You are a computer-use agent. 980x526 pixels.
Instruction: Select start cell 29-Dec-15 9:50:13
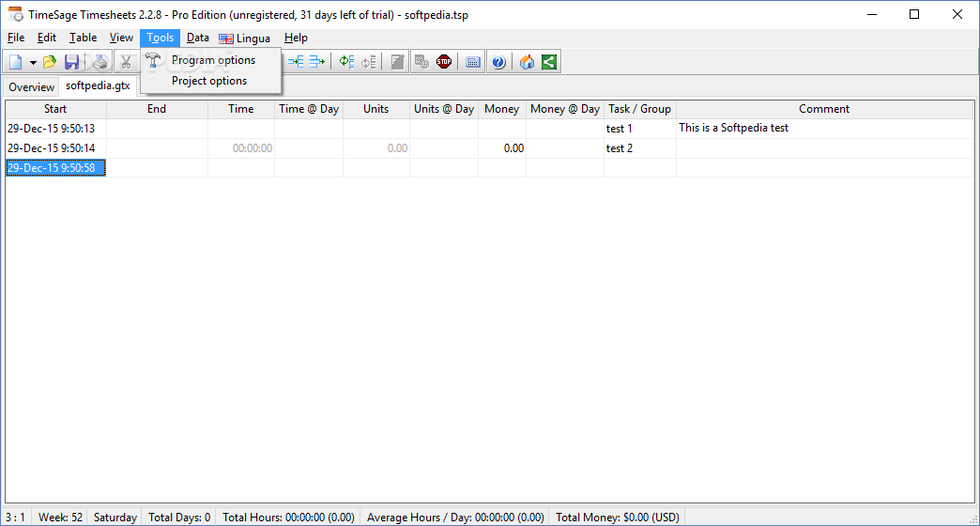(55, 129)
